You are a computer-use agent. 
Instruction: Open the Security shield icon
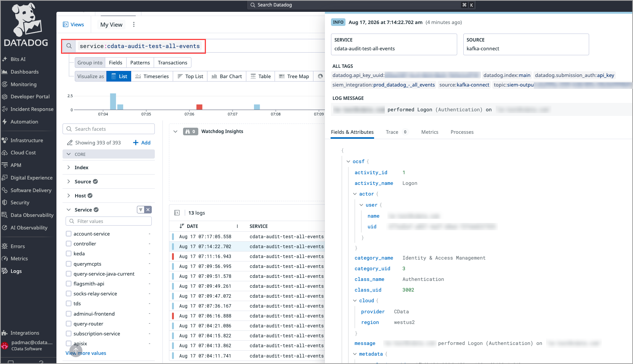(x=5, y=202)
